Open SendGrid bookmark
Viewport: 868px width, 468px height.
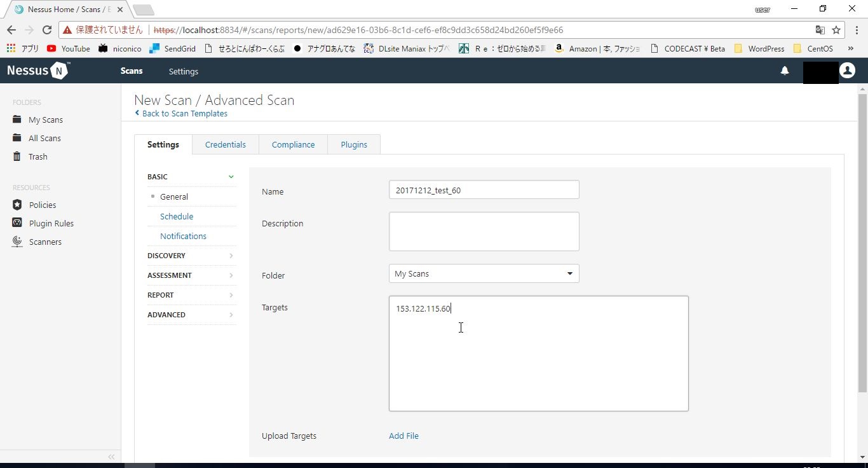[173, 48]
